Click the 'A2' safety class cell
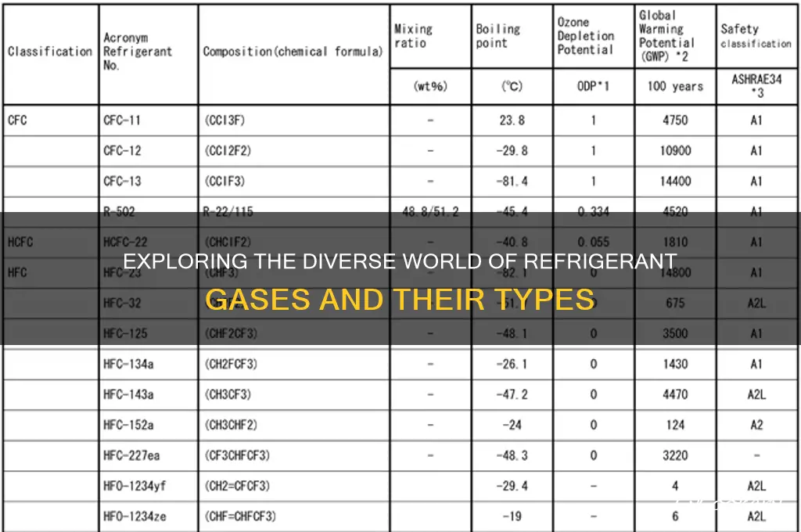Screen dimensions: 801x532 [756, 425]
